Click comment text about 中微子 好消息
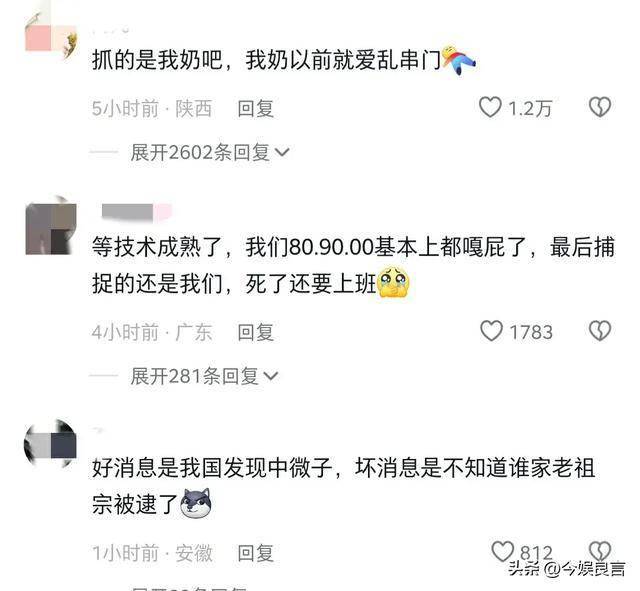The height and width of the screenshot is (591, 640). [x=343, y=486]
